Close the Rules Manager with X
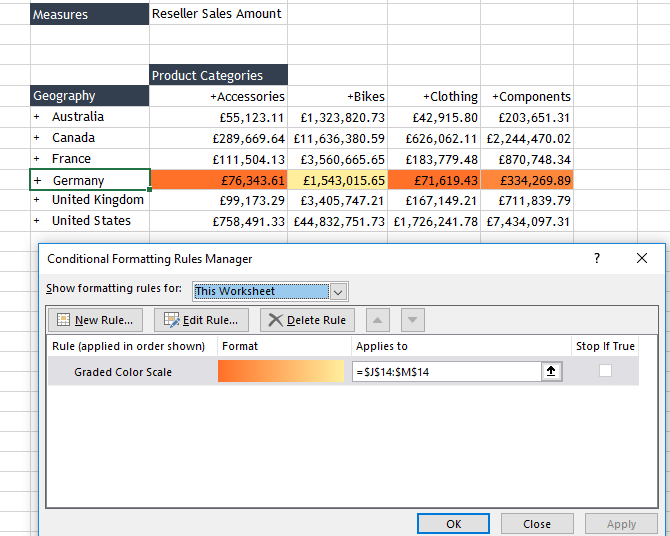This screenshot has width=670, height=536. click(642, 258)
